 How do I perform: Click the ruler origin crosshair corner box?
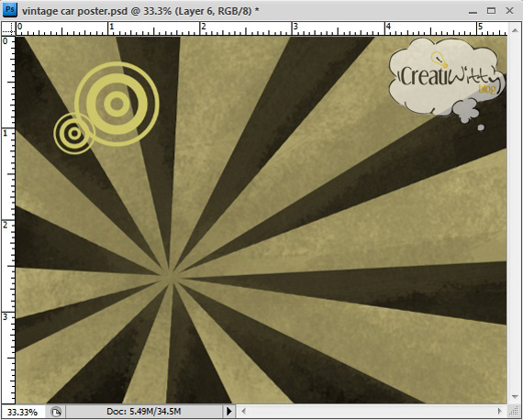pos(8,29)
